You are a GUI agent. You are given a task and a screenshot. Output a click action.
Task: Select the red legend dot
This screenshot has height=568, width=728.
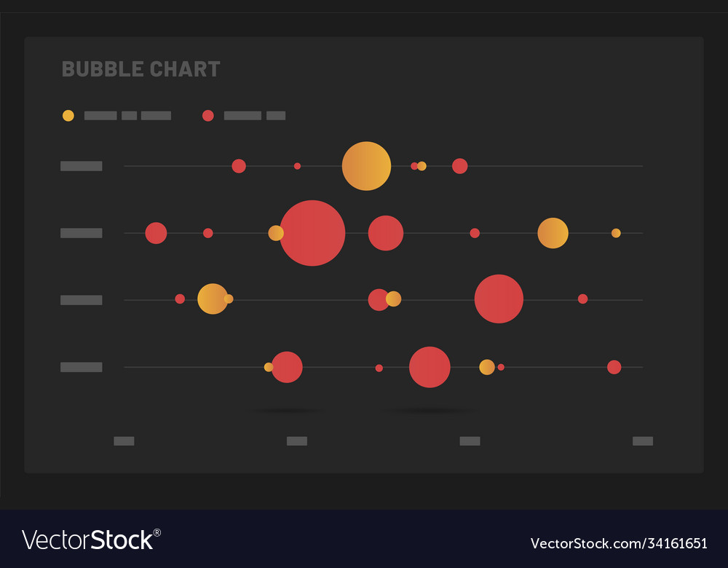pyautogui.click(x=208, y=115)
